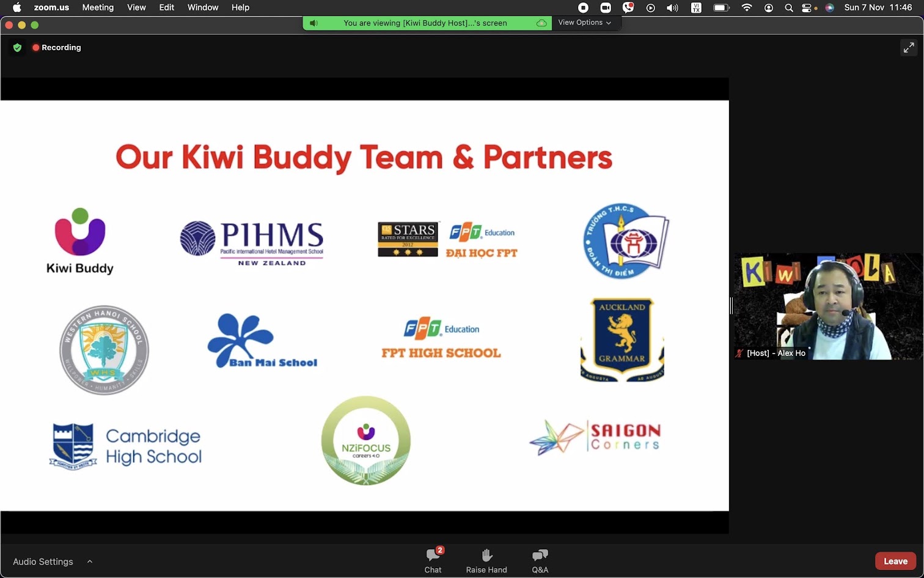Viewport: 924px width, 578px height.
Task: Open Spotlight search
Action: pyautogui.click(x=789, y=7)
